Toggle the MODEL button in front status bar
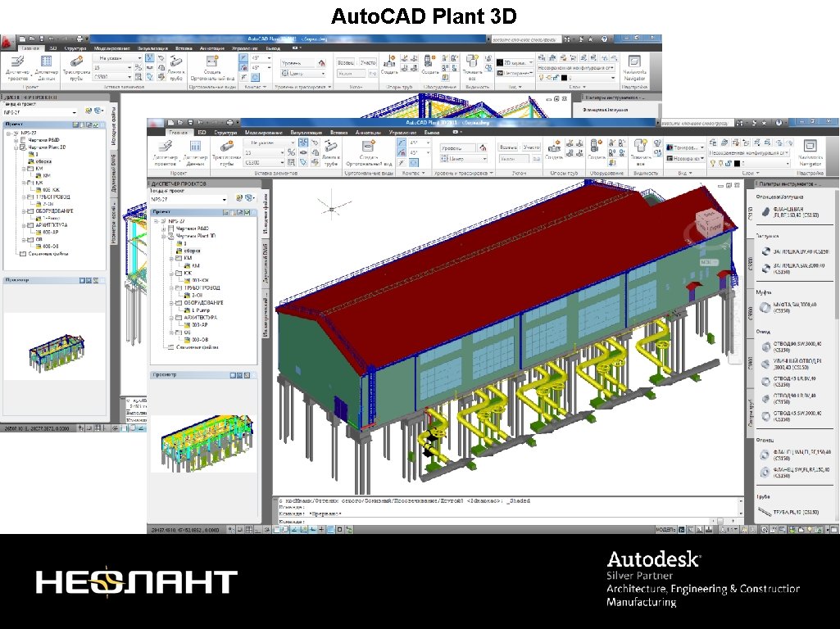 pyautogui.click(x=665, y=529)
